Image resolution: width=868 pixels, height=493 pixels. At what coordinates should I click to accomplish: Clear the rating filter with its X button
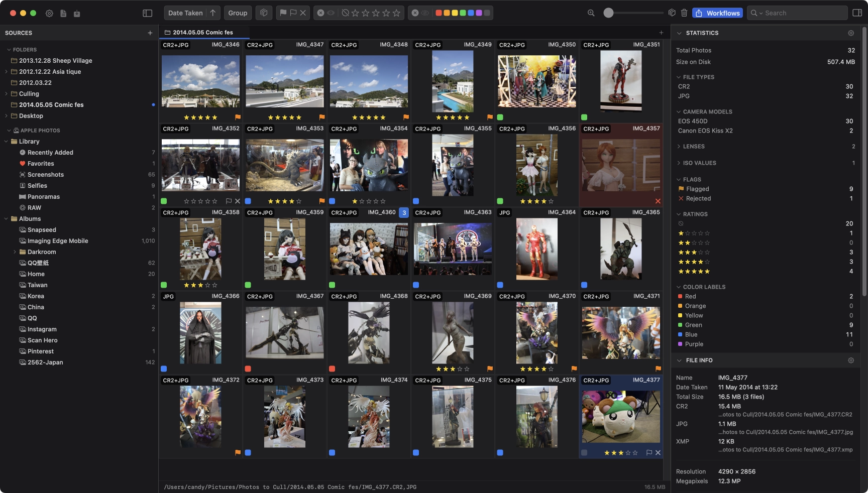click(x=320, y=13)
